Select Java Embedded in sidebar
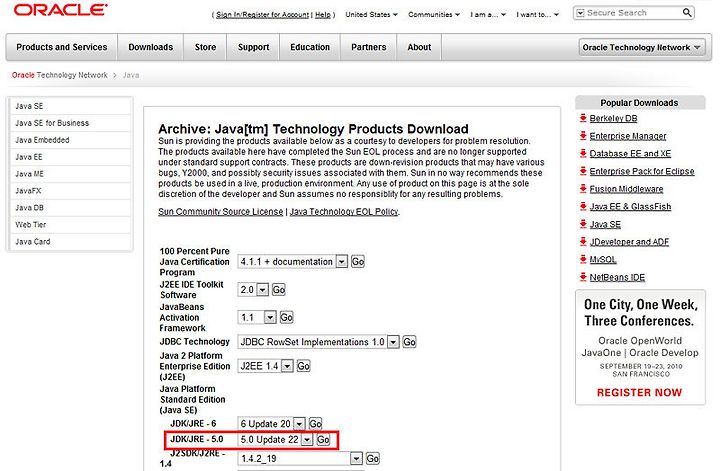The height and width of the screenshot is (471, 720). [71, 140]
